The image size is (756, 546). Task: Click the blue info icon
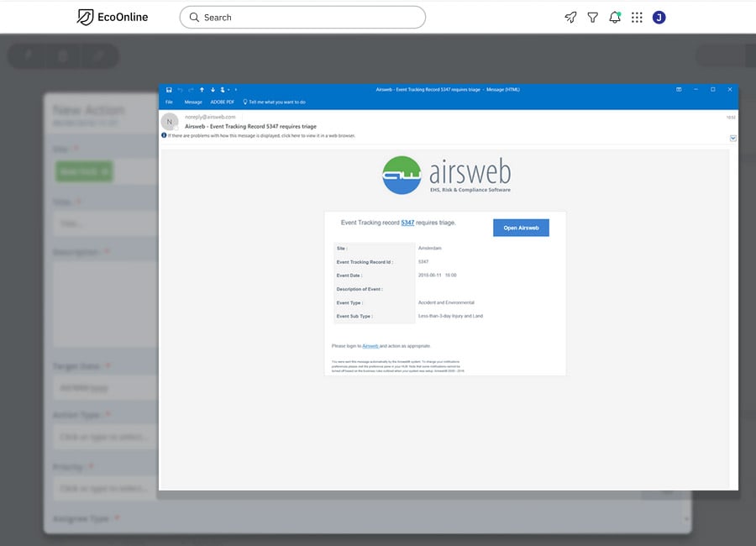coord(164,135)
